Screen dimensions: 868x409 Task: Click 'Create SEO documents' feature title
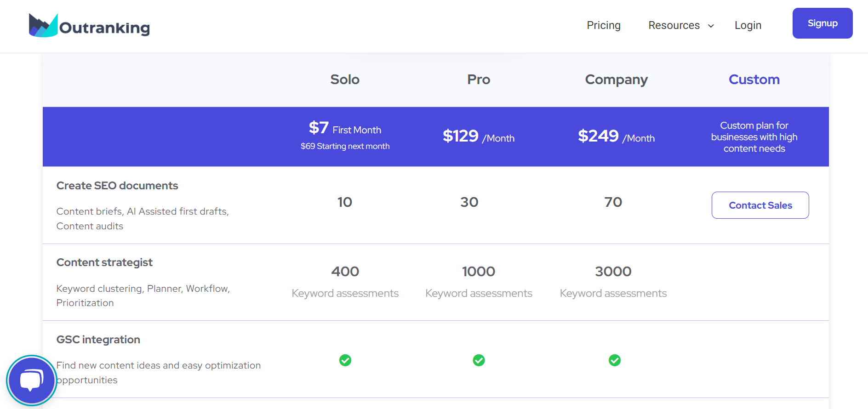117,186
